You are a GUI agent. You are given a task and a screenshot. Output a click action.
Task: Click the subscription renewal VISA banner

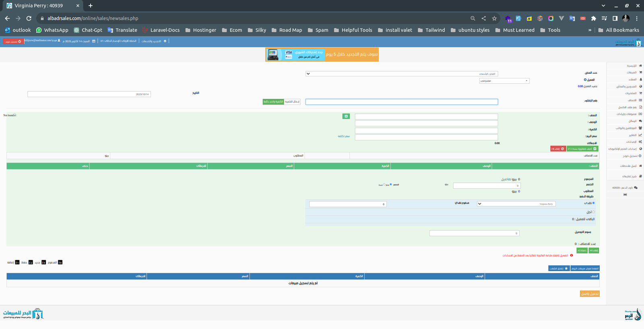tap(322, 54)
